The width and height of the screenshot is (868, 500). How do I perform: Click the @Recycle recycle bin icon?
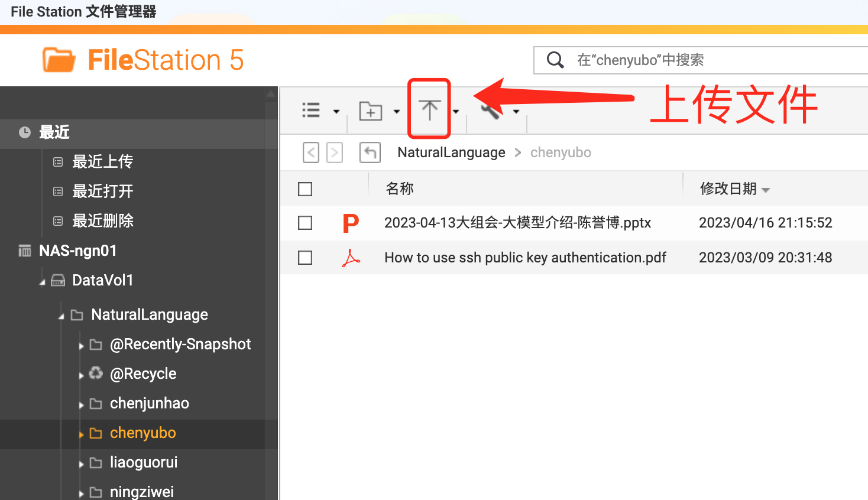click(96, 373)
